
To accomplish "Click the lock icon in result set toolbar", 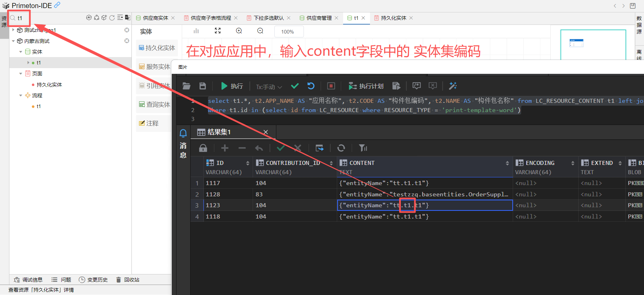I will coord(203,148).
